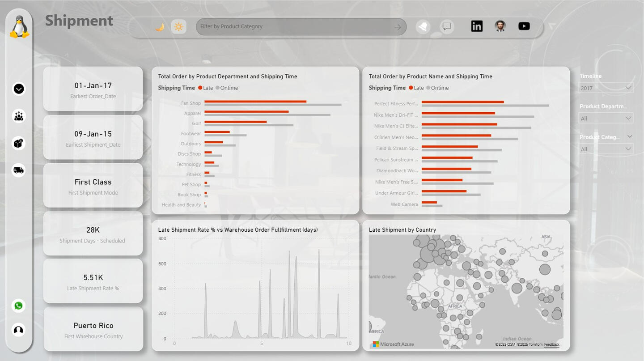The width and height of the screenshot is (644, 361).
Task: Switch to light mode with sun icon
Action: point(178,27)
